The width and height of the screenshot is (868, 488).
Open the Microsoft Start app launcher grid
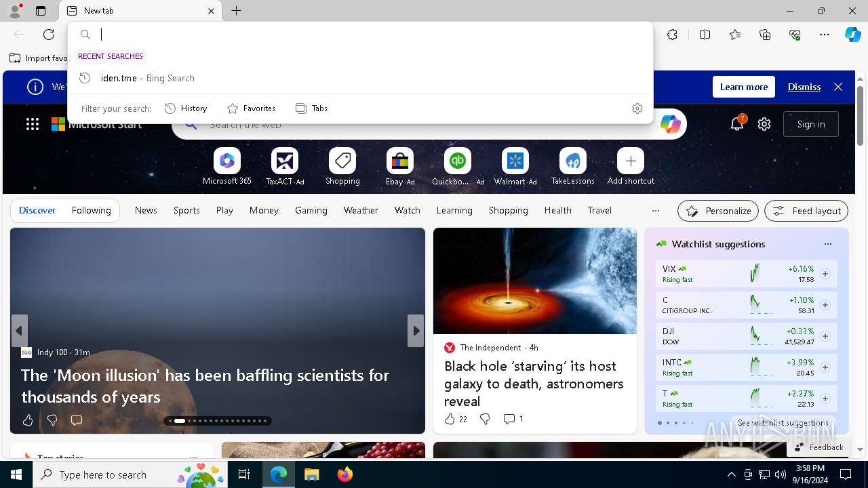pyautogui.click(x=33, y=124)
